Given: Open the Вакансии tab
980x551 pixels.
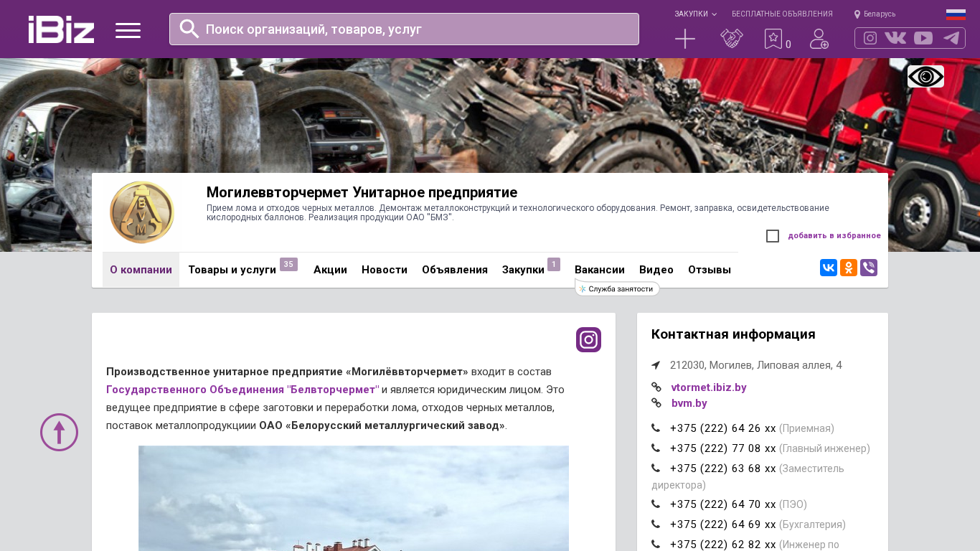Looking at the screenshot, I should tap(600, 270).
